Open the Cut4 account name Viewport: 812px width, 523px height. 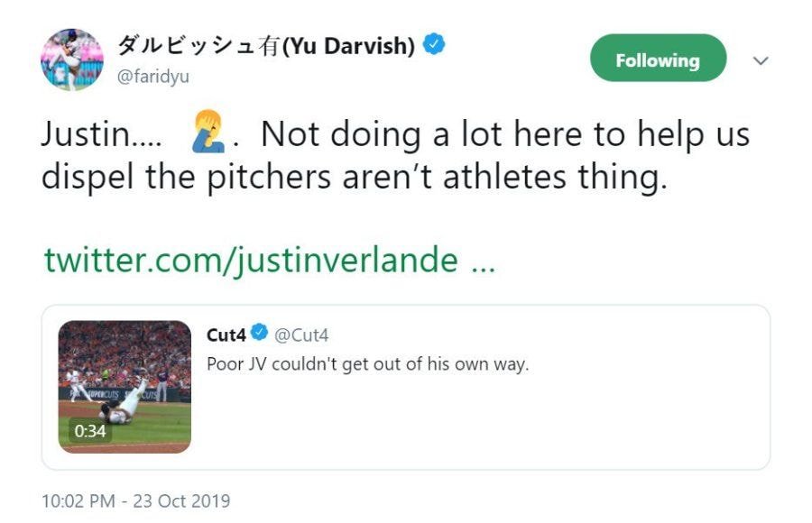tap(226, 335)
